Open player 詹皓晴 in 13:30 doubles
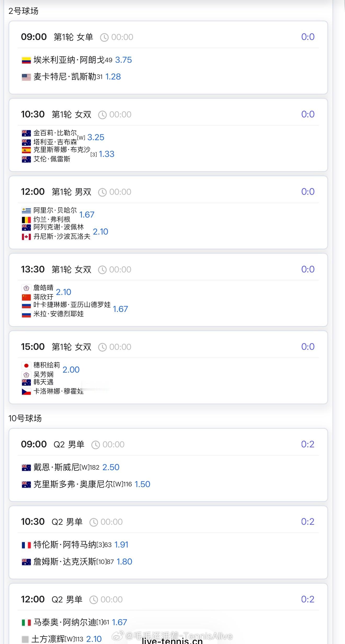This screenshot has width=345, height=644. (43, 288)
